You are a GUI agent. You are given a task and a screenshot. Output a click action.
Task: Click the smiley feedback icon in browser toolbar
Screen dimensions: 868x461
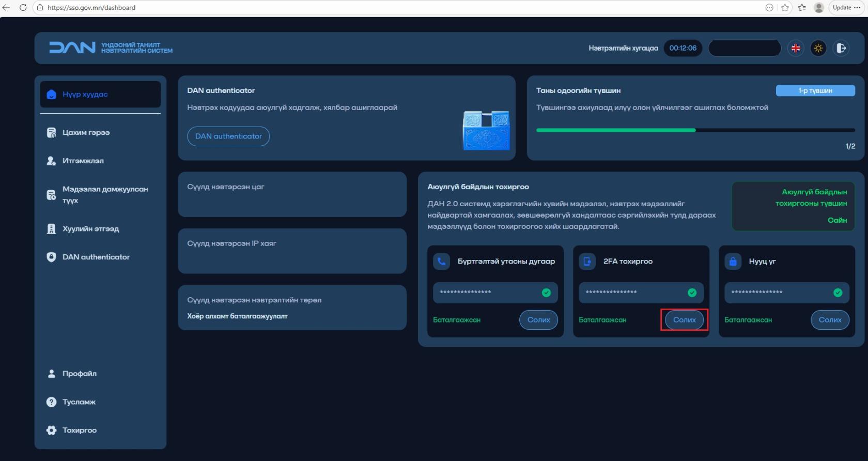click(769, 8)
